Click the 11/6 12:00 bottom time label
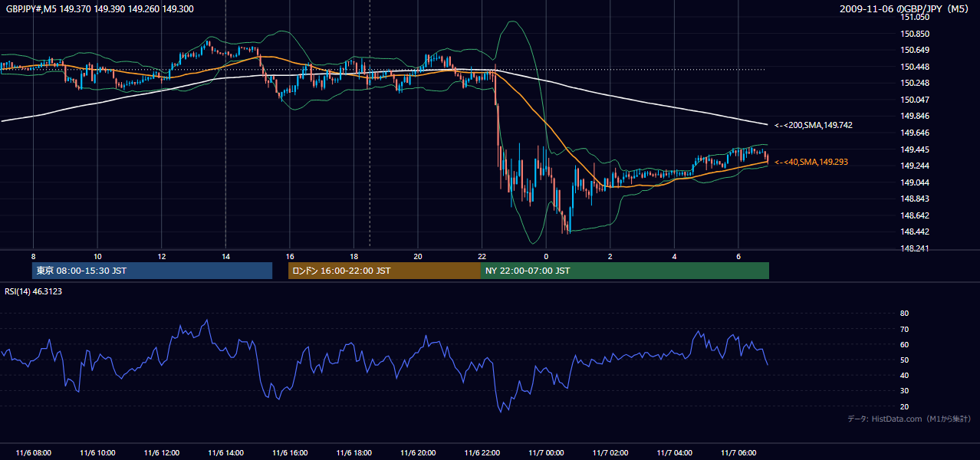The height and width of the screenshot is (460, 980). click(161, 453)
